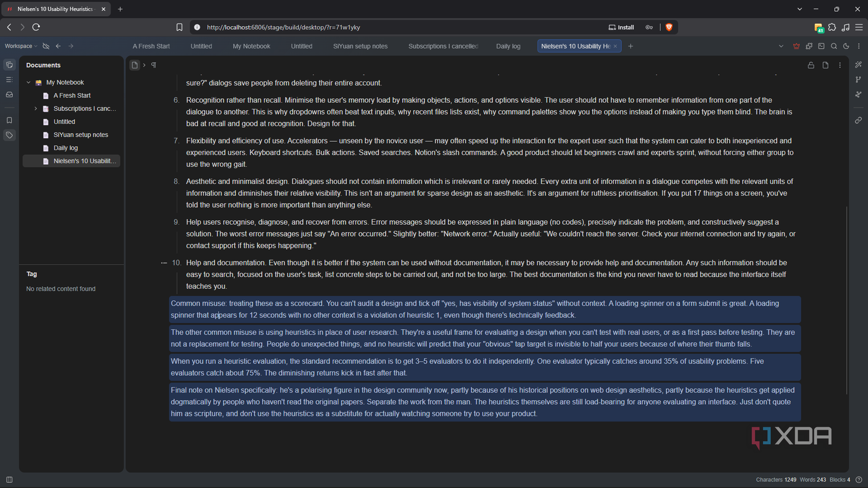The width and height of the screenshot is (868, 488).
Task: Open the help icon in the status bar
Action: 859,480
